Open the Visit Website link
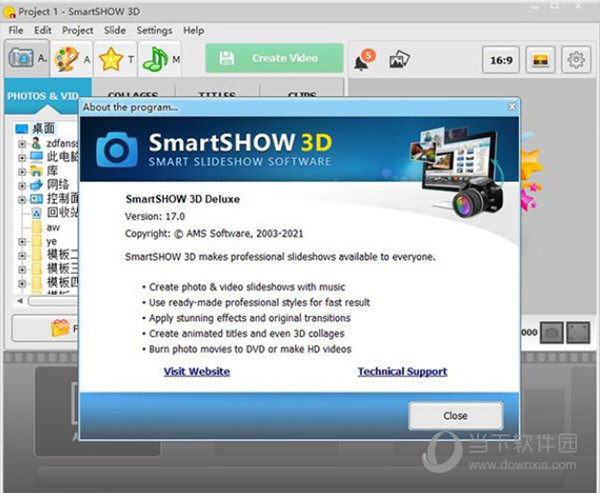 [x=197, y=372]
